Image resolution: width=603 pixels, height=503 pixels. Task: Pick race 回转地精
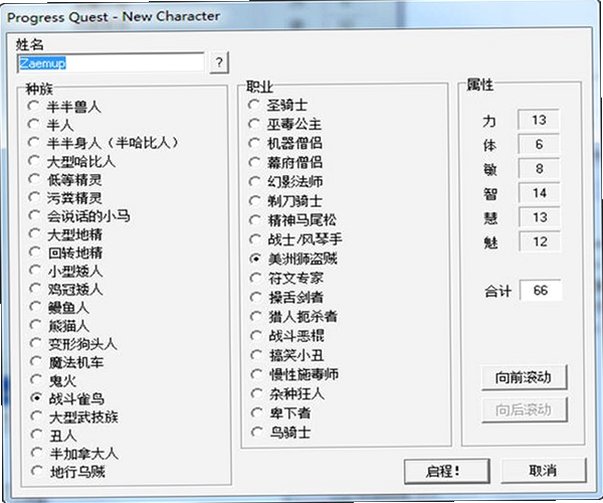coord(66,253)
